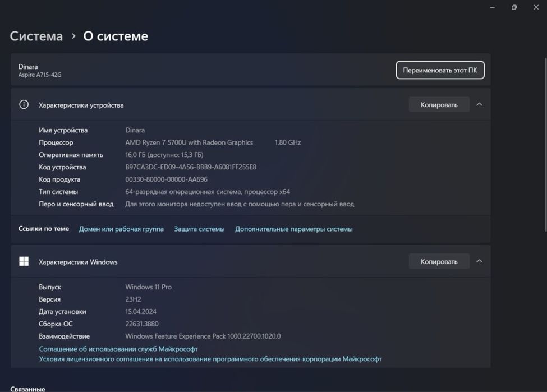Viewport: 547px width, 392px height.
Task: Click the Ссылки по теме label
Action: point(44,229)
